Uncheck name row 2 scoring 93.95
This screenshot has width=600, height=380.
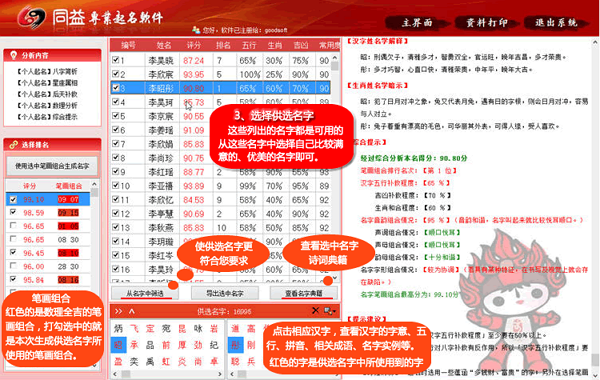click(x=116, y=73)
